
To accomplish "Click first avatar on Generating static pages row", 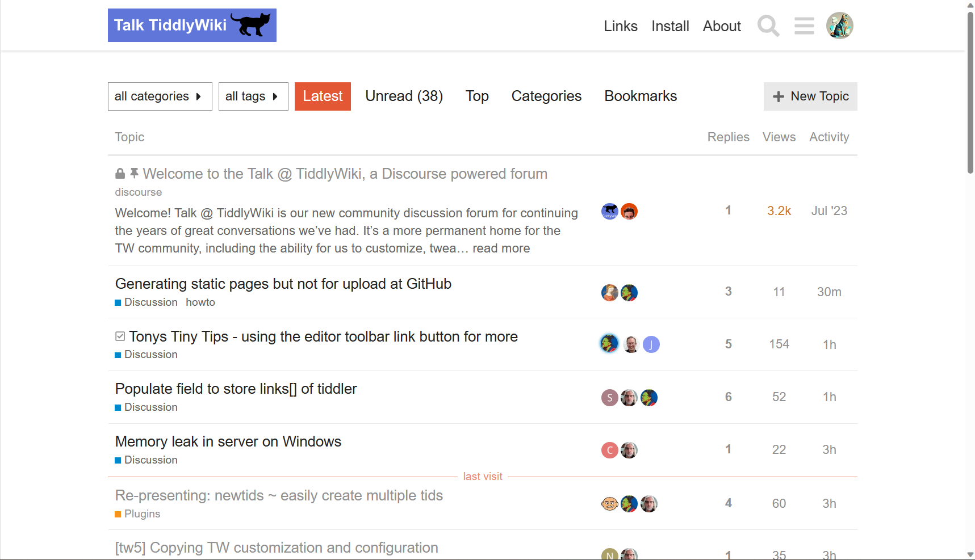I will tap(609, 293).
